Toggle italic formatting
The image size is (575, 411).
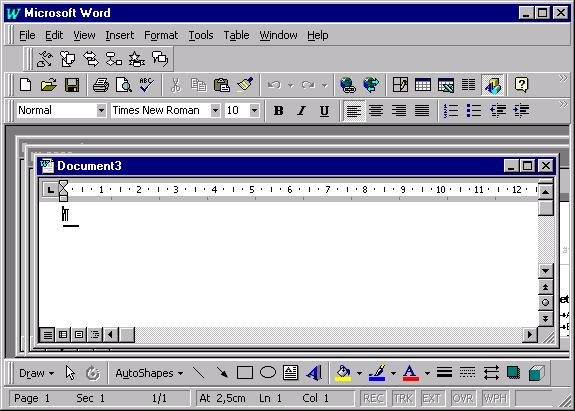click(x=301, y=110)
